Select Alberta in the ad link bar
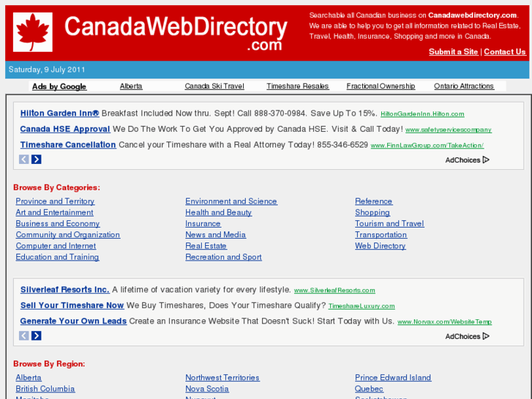The width and height of the screenshot is (532, 399). (x=131, y=86)
